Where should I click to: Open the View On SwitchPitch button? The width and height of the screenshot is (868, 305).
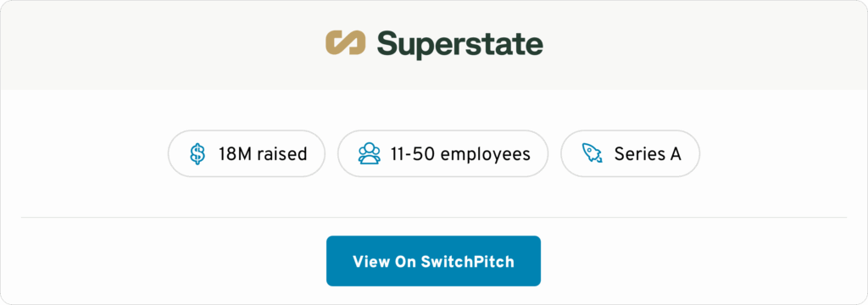coord(433,261)
